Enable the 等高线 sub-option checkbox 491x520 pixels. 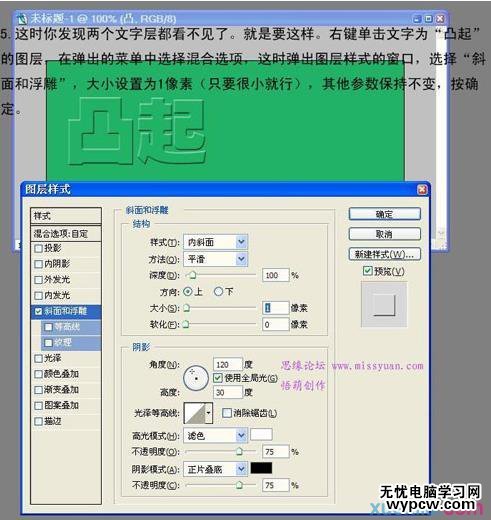click(x=48, y=327)
